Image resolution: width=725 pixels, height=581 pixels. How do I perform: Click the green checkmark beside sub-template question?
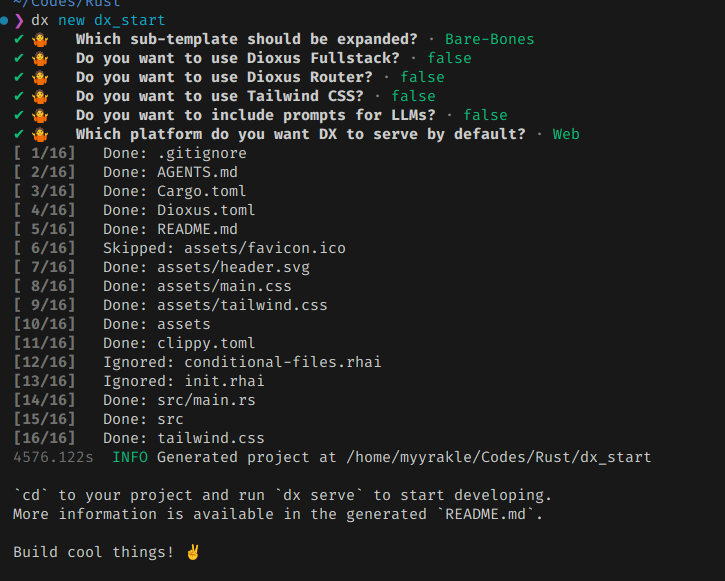(19, 39)
